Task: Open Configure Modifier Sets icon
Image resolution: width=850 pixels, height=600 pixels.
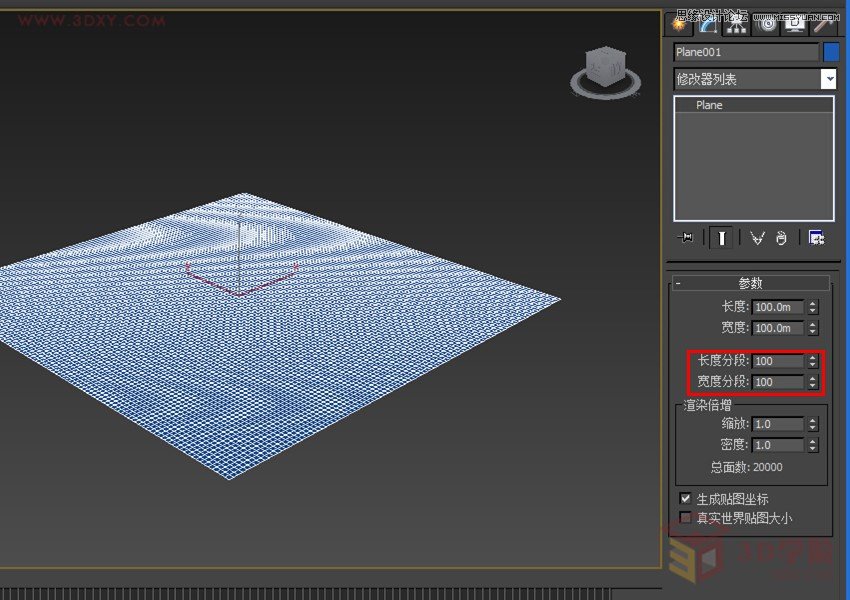Action: pos(817,238)
